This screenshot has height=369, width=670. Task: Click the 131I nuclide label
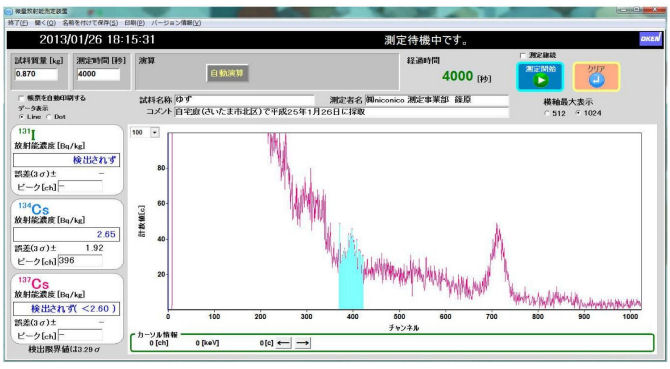click(27, 134)
